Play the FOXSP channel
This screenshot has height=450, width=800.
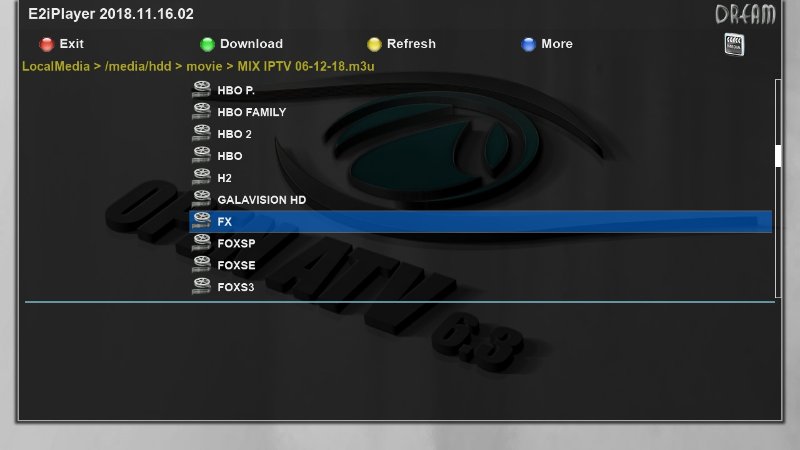tap(236, 243)
